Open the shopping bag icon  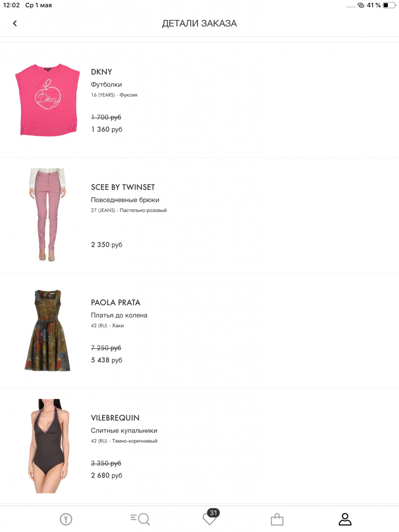point(277,519)
